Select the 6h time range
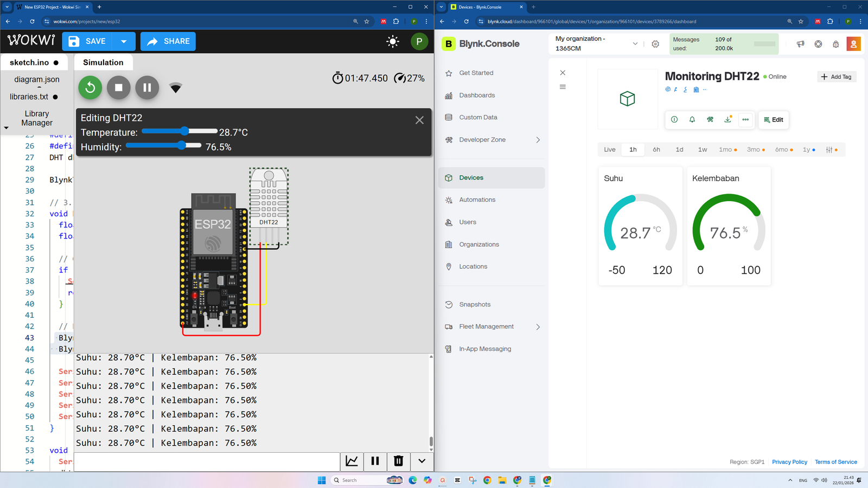868x488 pixels. coord(656,150)
